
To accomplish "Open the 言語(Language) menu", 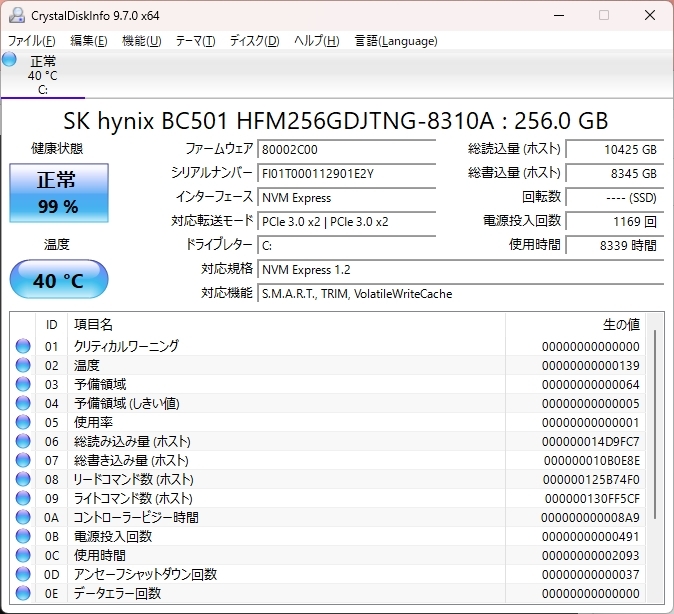I will [396, 41].
